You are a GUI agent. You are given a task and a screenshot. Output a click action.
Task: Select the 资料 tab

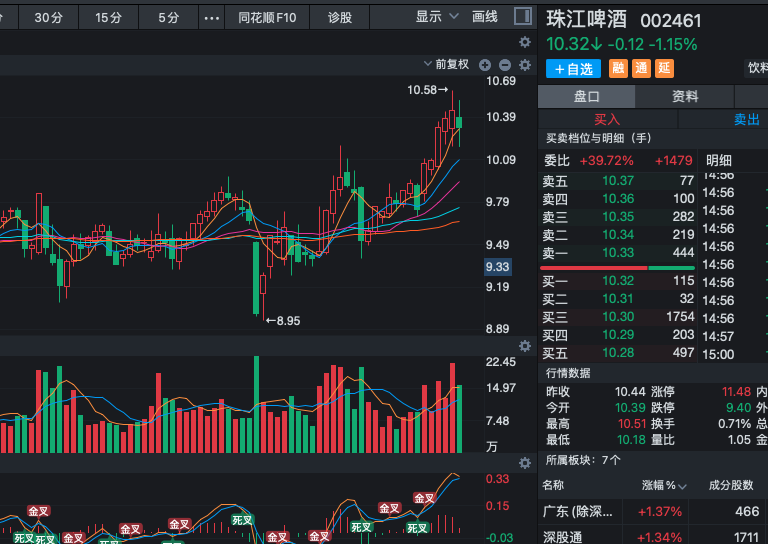coord(685,96)
